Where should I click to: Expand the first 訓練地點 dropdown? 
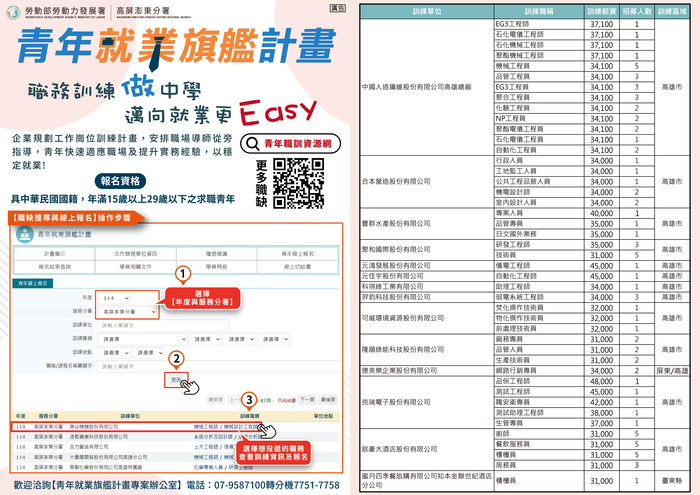[114, 353]
